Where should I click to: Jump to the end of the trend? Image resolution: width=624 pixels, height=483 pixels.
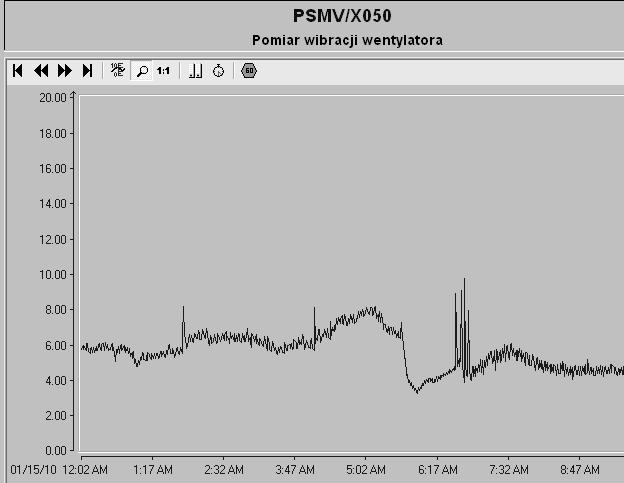pyautogui.click(x=88, y=71)
